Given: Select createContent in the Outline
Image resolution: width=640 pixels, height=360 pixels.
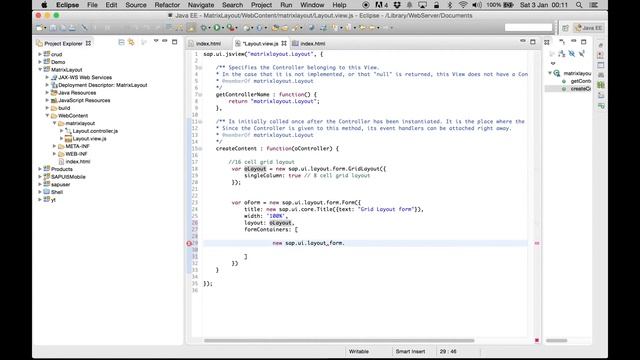Looking at the screenshot, I should [580, 89].
